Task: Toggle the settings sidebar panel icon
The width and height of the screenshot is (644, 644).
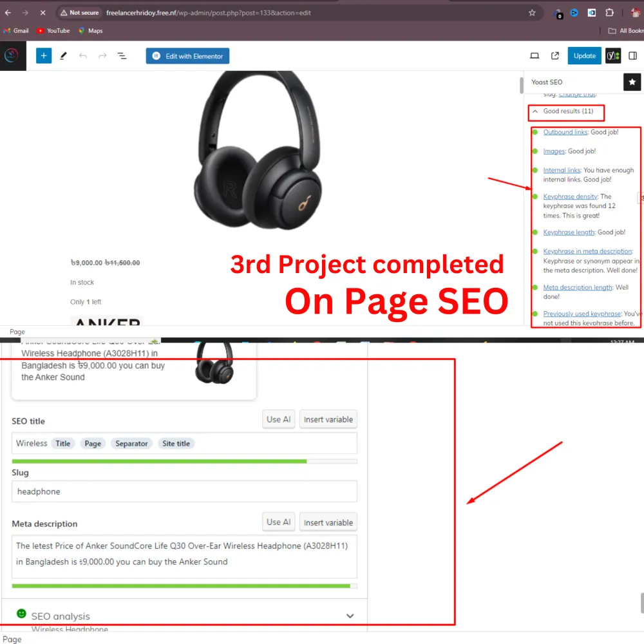Action: (632, 56)
